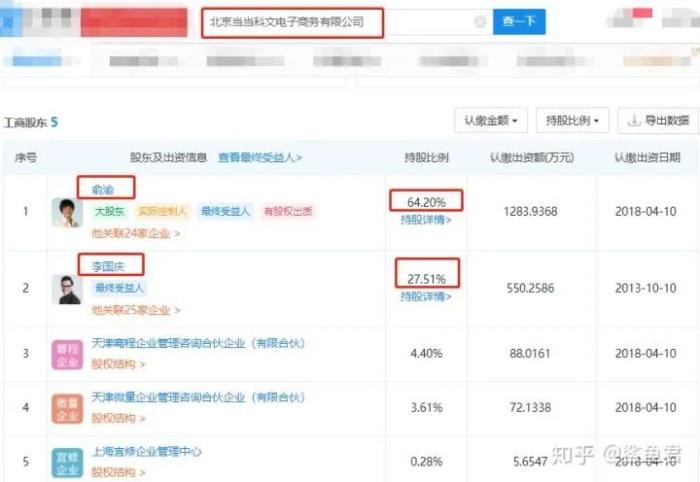700x482 pixels.
Task: Open the 认缴金额 dropdown
Action: pos(490,121)
